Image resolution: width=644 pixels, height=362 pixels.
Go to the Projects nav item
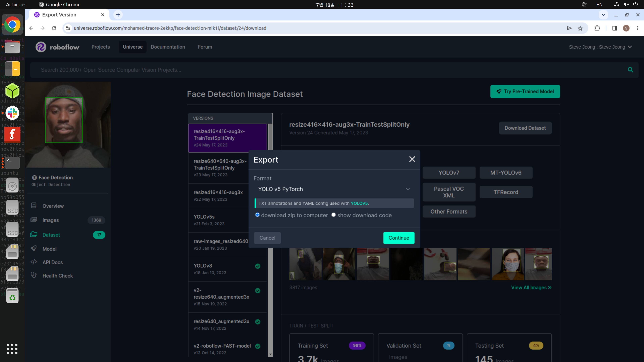pyautogui.click(x=100, y=47)
